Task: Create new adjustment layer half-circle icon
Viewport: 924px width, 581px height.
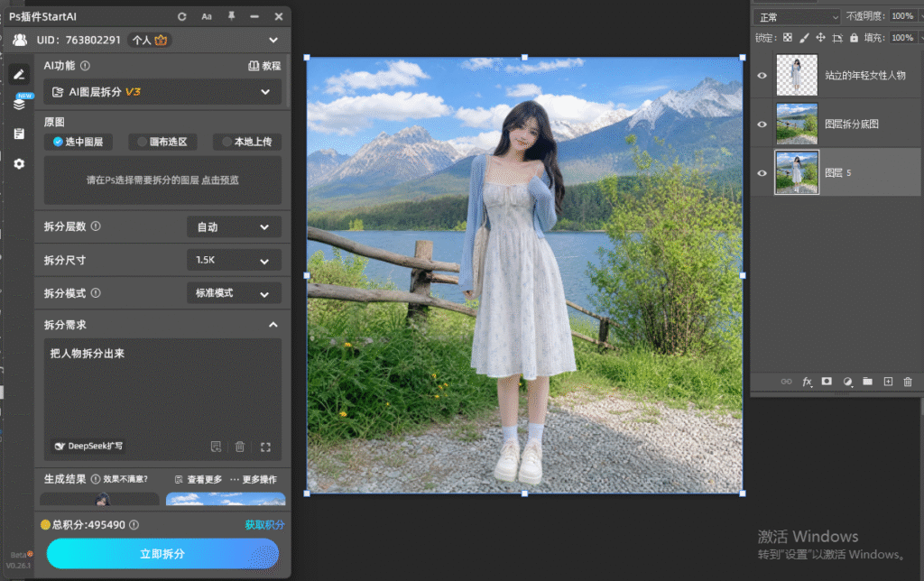Action: pyautogui.click(x=847, y=382)
